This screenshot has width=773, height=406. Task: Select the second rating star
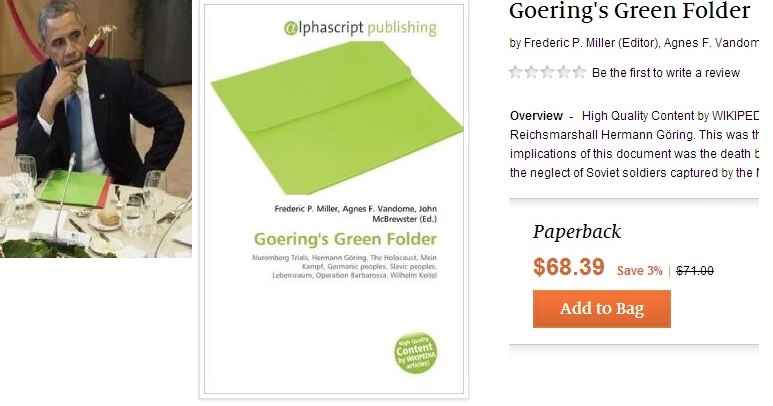pos(531,72)
